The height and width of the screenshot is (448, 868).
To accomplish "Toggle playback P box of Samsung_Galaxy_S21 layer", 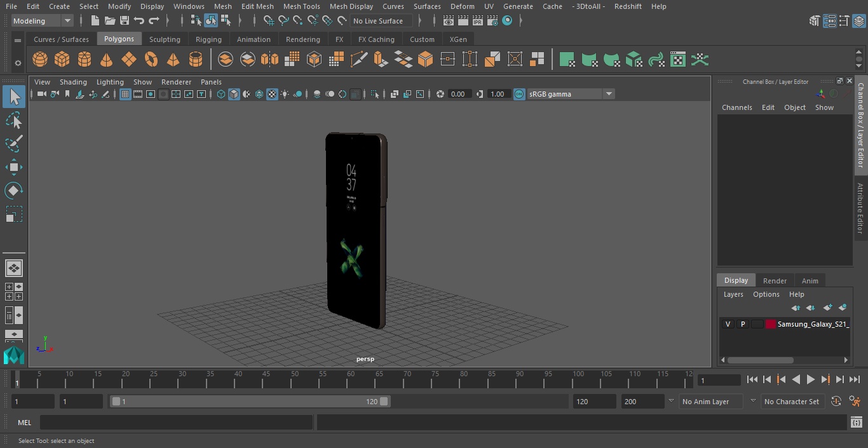I will pyautogui.click(x=742, y=324).
